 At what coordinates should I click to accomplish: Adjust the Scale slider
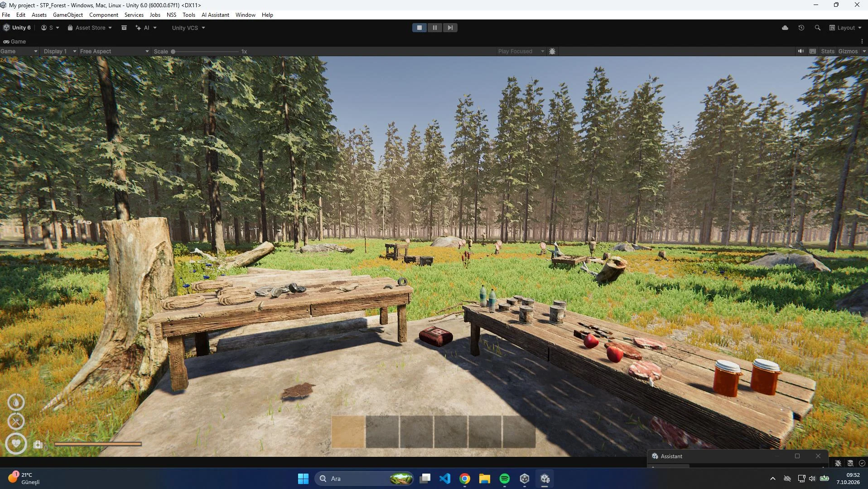point(206,51)
